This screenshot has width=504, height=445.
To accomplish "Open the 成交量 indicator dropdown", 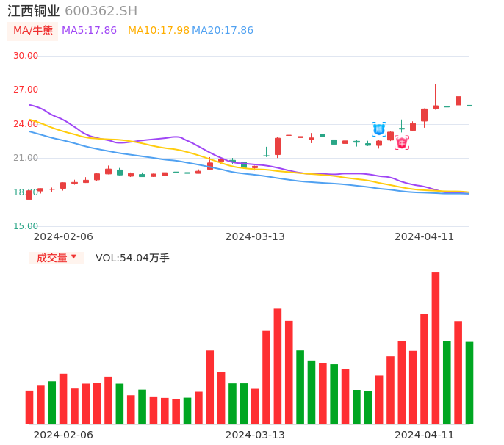I will [57, 258].
